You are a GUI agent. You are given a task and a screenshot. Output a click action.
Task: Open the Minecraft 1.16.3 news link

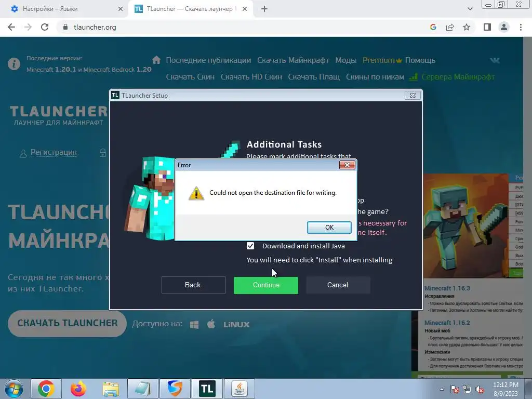click(x=447, y=288)
